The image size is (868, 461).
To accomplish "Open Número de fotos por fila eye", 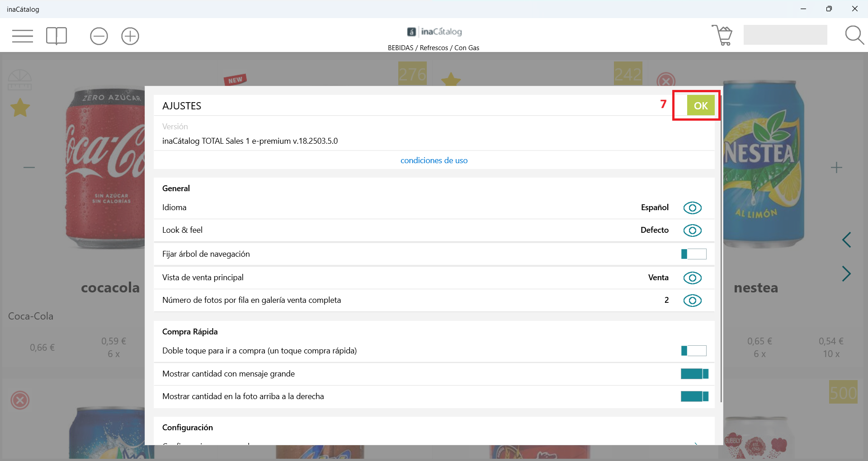I will click(693, 301).
